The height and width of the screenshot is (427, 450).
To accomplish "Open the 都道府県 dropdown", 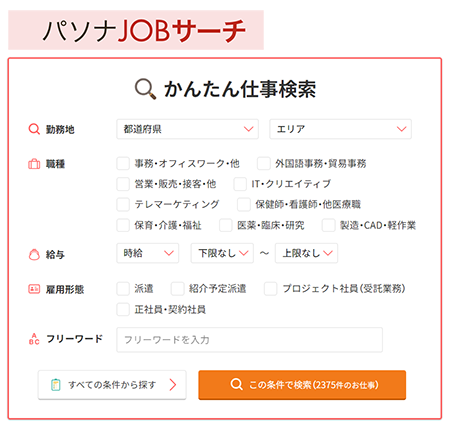I will (187, 129).
